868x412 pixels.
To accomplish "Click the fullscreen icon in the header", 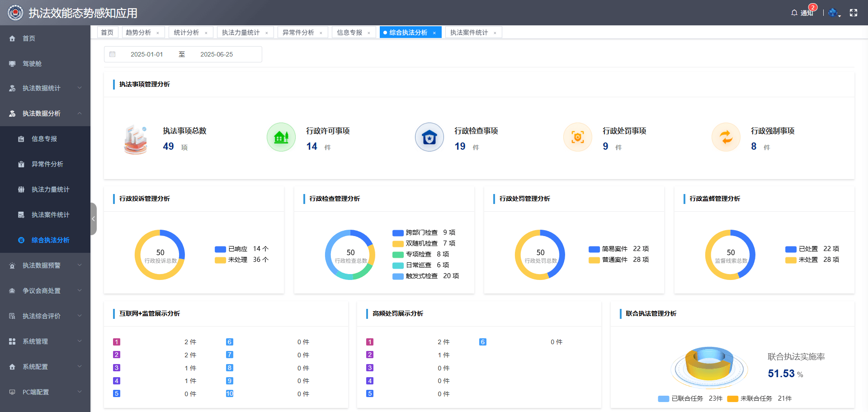I will [x=854, y=13].
